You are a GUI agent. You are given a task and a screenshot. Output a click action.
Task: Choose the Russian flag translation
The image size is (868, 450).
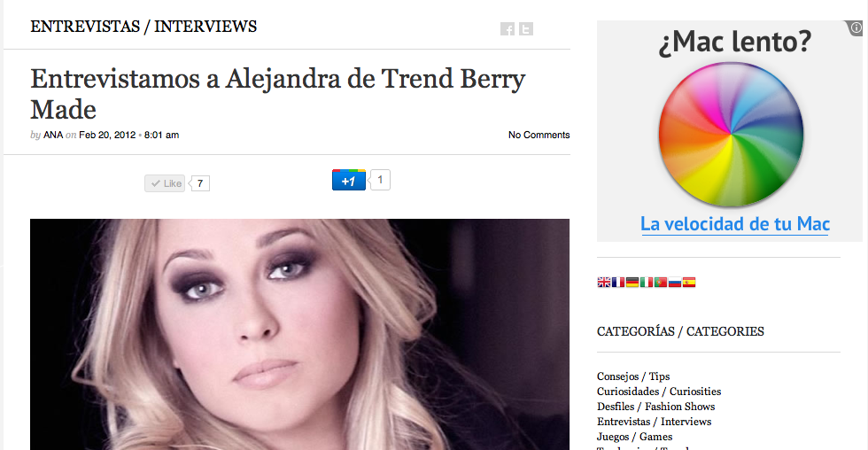pos(674,283)
